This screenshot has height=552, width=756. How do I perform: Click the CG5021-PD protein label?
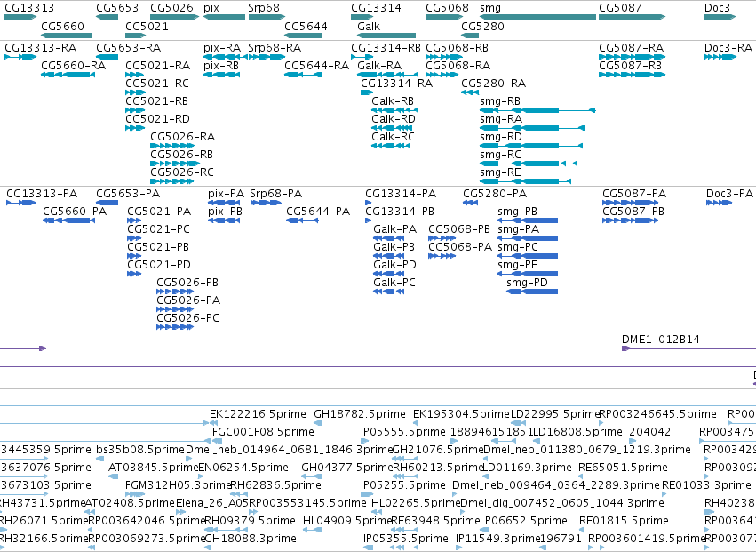click(x=159, y=266)
